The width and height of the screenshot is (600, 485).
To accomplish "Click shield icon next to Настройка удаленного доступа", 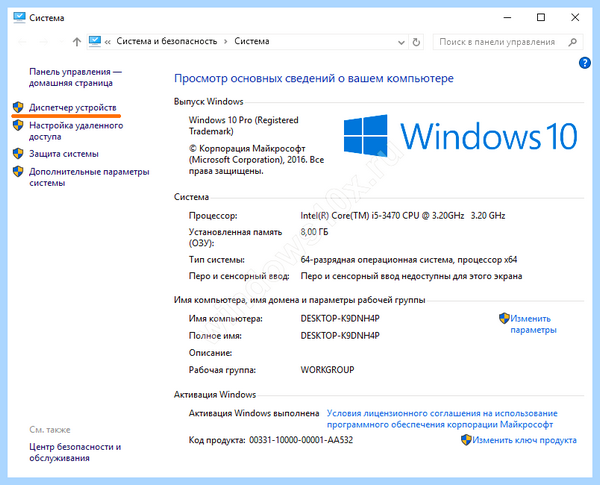I will click(18, 125).
